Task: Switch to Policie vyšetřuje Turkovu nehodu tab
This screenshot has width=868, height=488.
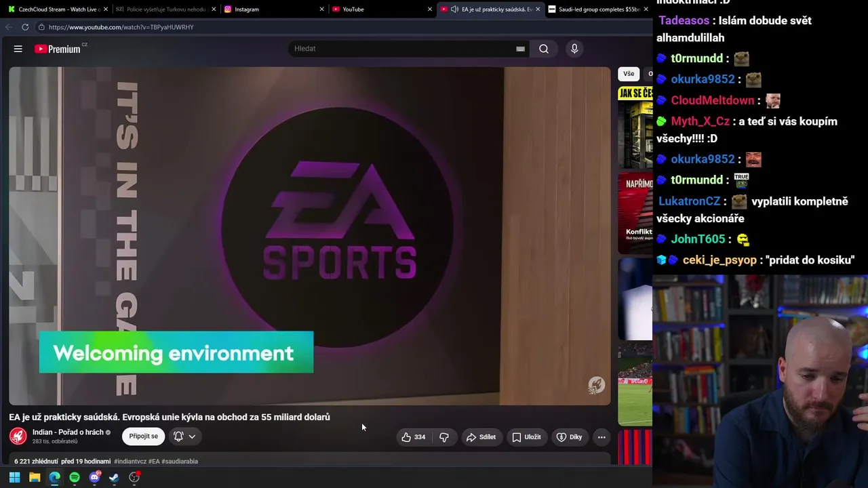Action: coord(166,9)
